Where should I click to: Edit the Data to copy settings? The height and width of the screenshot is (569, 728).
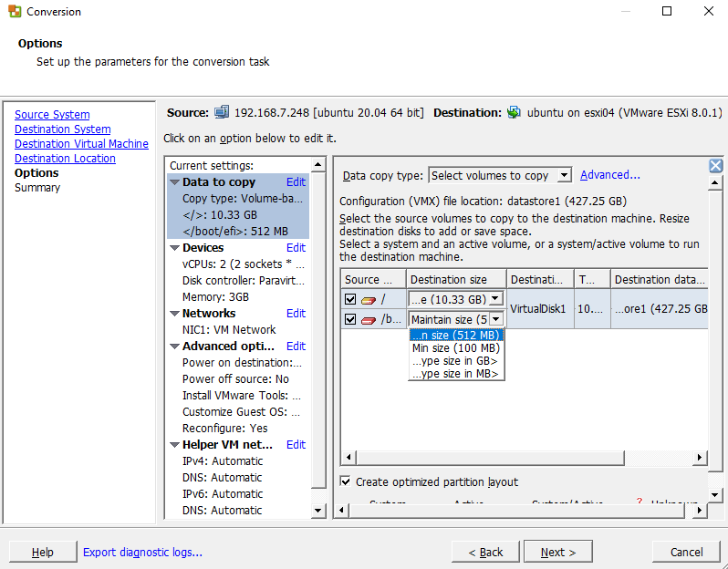[x=296, y=182]
